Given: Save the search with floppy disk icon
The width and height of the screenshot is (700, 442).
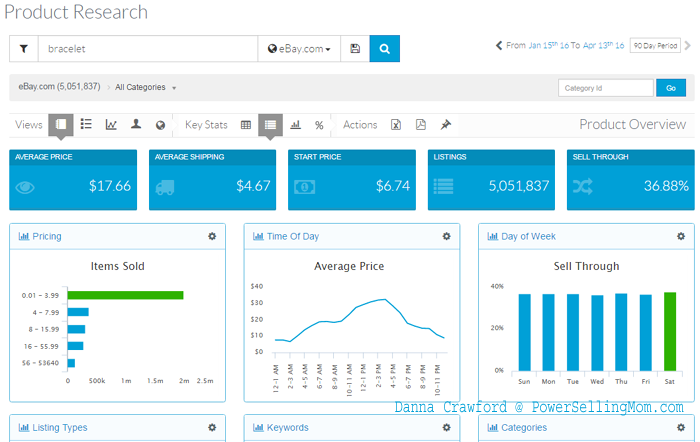Looking at the screenshot, I should [355, 49].
